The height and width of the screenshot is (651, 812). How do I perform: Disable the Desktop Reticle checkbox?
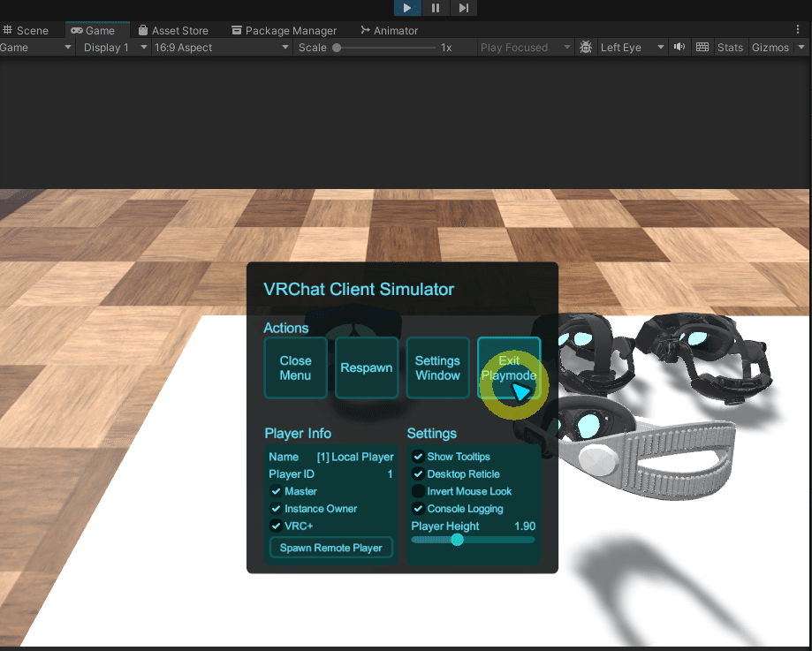pyautogui.click(x=419, y=473)
